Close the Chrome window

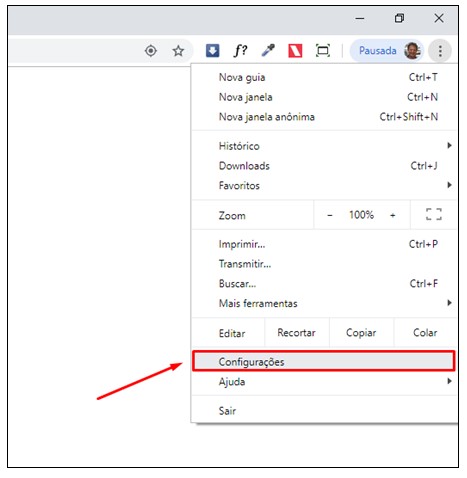click(x=439, y=18)
